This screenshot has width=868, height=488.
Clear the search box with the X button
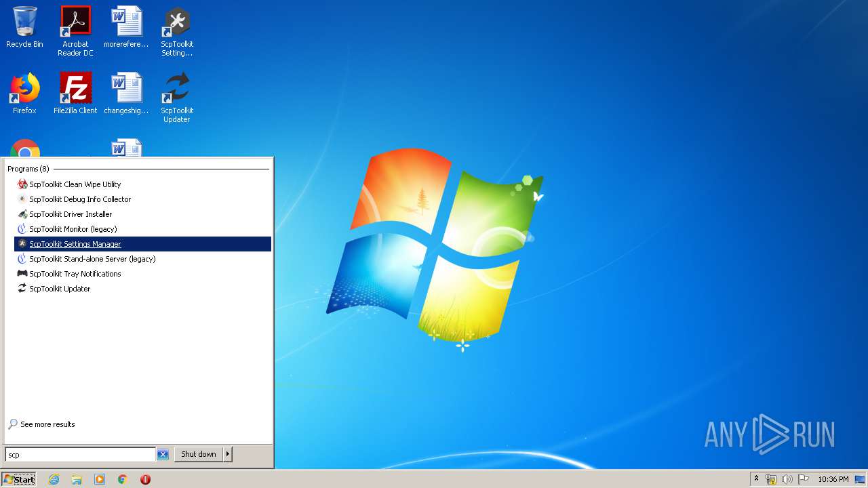tap(163, 455)
